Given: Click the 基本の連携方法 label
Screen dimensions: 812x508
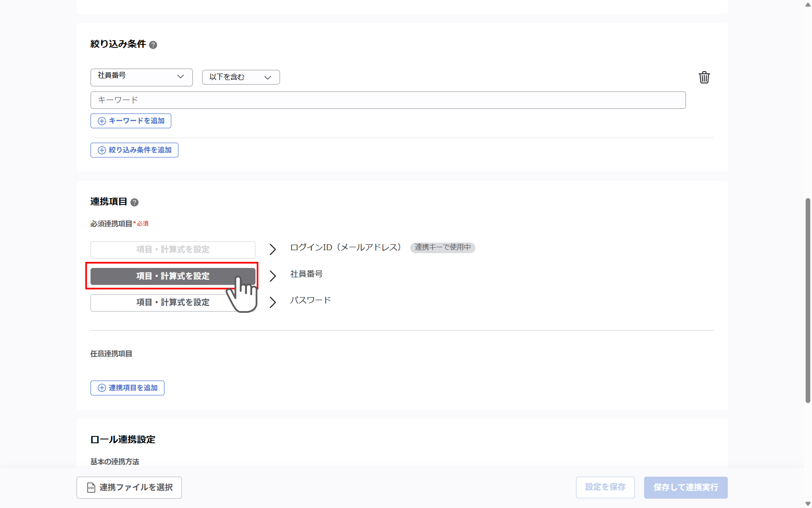Looking at the screenshot, I should (x=115, y=462).
